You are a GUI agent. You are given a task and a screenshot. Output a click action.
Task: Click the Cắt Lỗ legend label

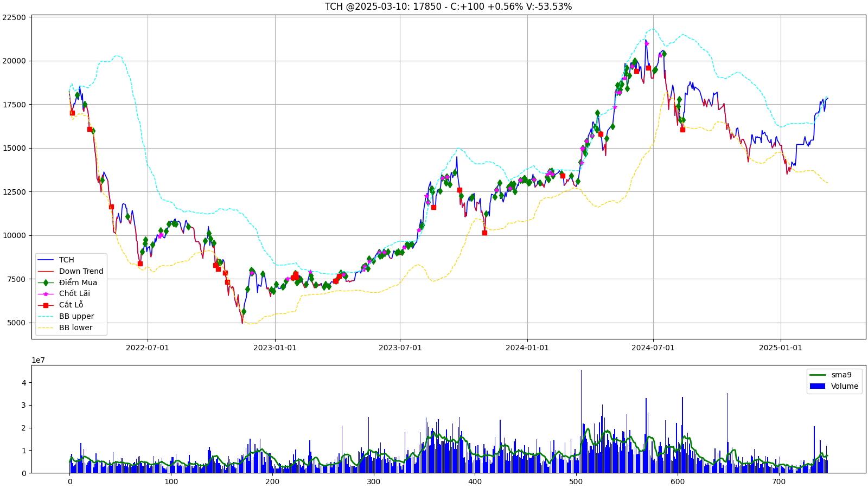pos(71,305)
